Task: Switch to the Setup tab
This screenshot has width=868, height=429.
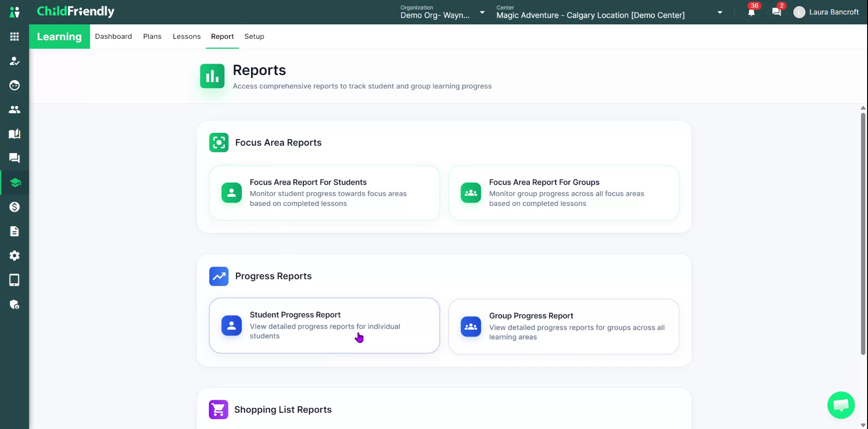Action: coord(254,37)
